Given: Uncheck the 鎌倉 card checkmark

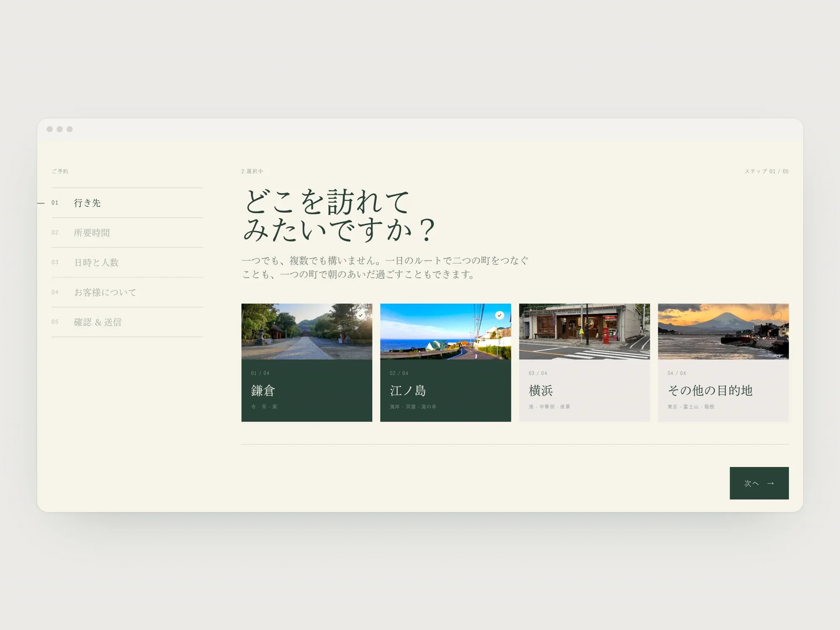Looking at the screenshot, I should (x=361, y=315).
